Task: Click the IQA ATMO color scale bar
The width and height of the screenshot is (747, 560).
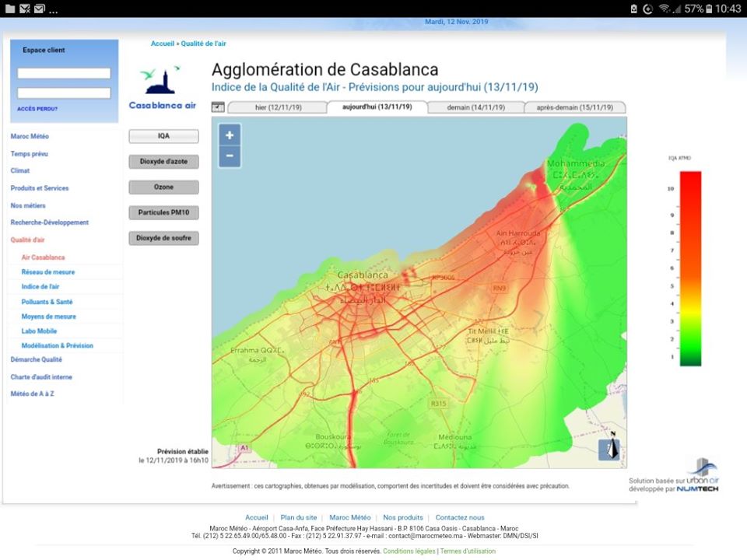Action: coord(690,268)
